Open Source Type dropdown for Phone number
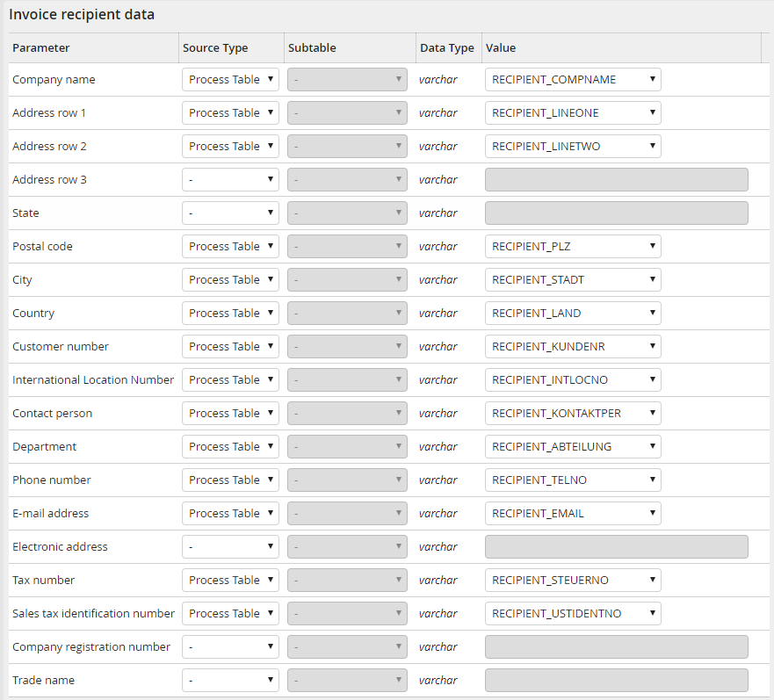 (230, 480)
